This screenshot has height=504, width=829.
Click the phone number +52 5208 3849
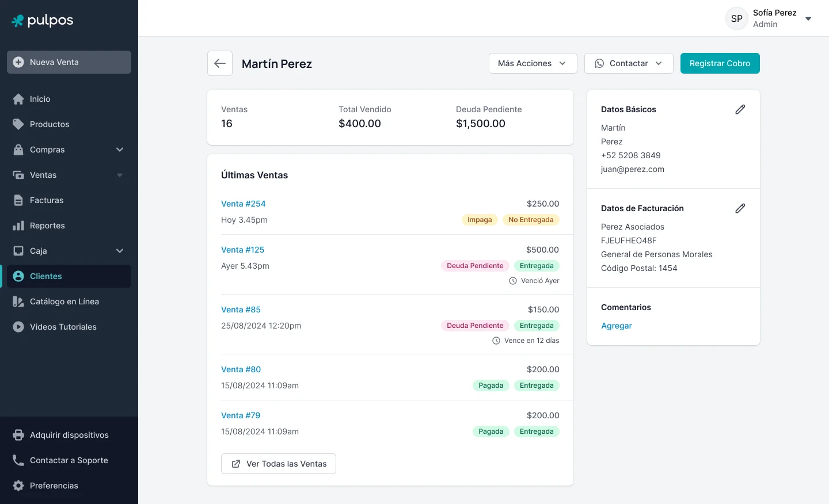[x=631, y=155]
